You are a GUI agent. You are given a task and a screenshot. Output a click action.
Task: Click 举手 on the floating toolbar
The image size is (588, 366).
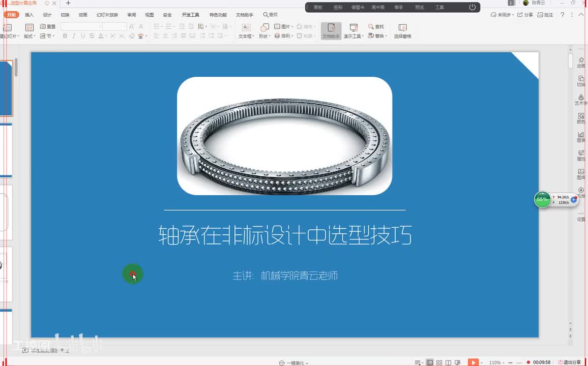point(399,8)
